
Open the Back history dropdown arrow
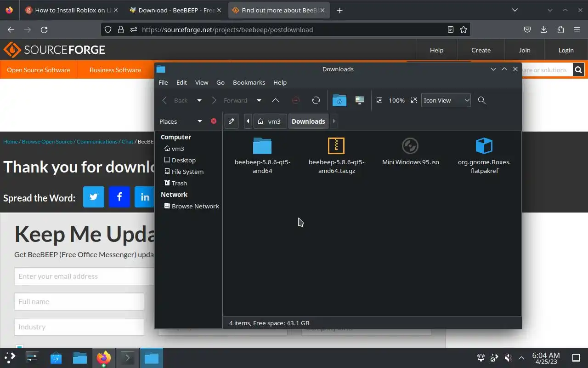click(x=199, y=100)
